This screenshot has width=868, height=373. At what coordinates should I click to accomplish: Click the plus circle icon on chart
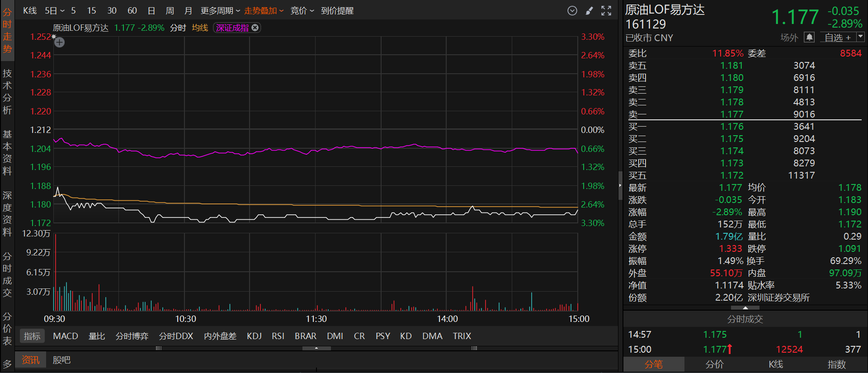(x=60, y=42)
